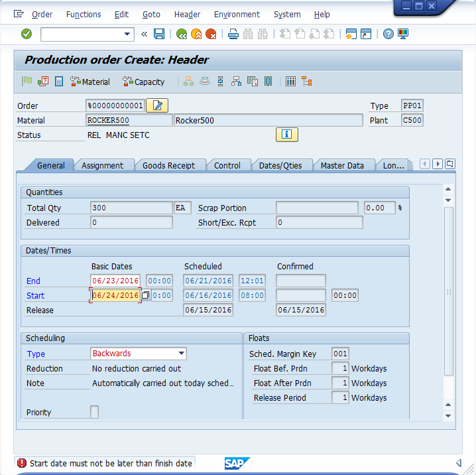The height and width of the screenshot is (475, 476).
Task: Click the tab scroll right arrow
Action: coord(438,164)
